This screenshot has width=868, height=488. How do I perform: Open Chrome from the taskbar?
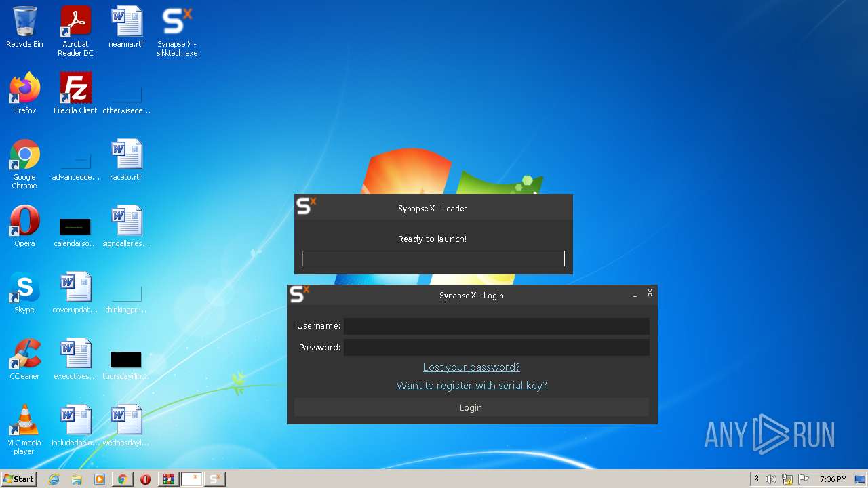point(122,479)
